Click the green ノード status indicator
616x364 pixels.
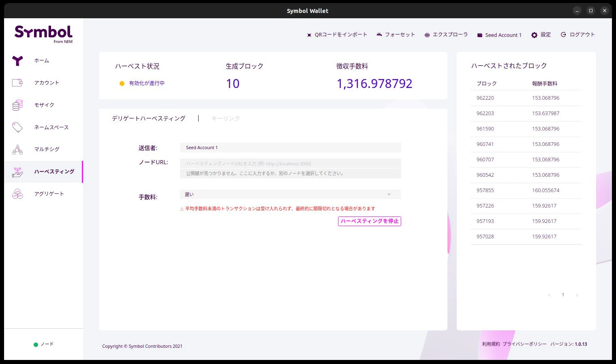point(36,345)
